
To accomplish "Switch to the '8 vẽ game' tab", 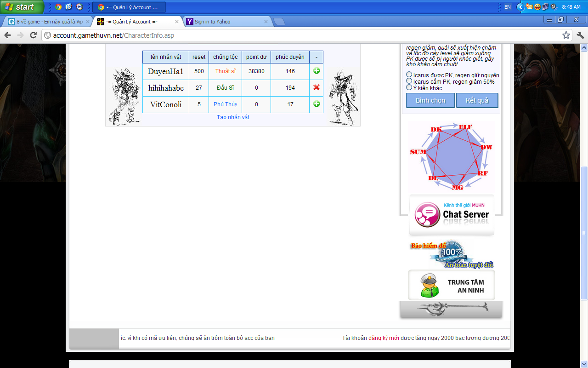I will pyautogui.click(x=46, y=22).
